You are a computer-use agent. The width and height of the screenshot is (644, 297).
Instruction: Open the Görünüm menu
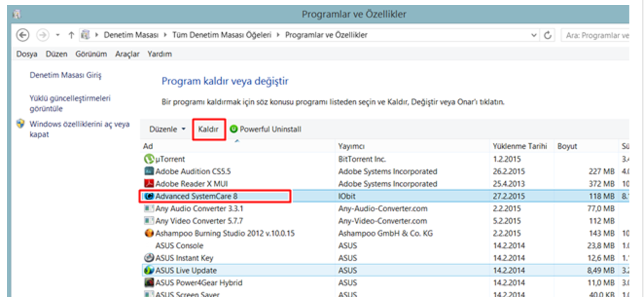click(x=91, y=54)
